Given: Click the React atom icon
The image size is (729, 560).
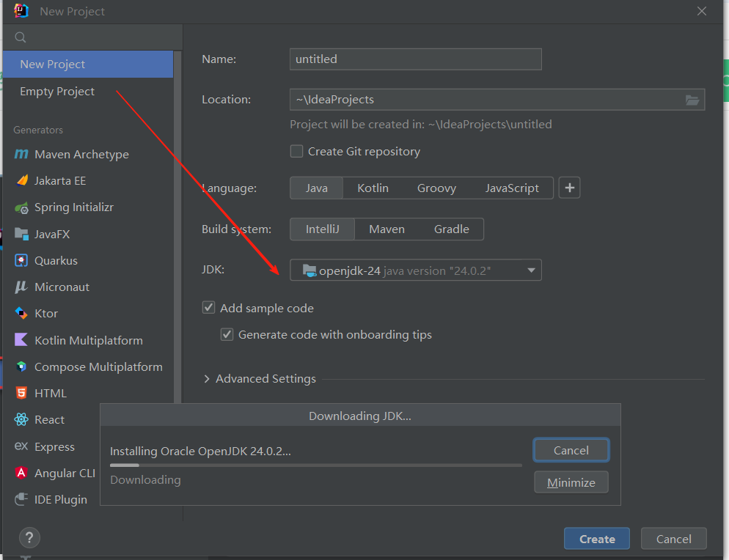Looking at the screenshot, I should pyautogui.click(x=21, y=420).
